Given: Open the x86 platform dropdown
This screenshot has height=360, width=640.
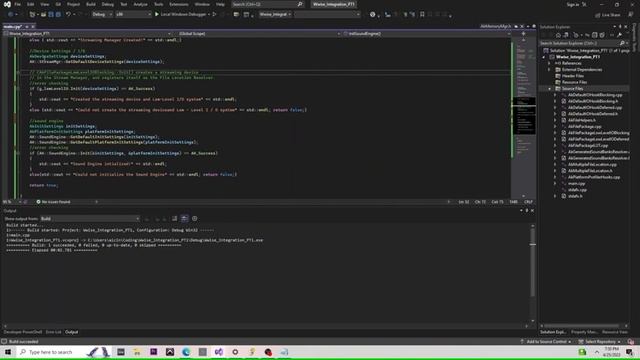Looking at the screenshot, I should (x=133, y=14).
